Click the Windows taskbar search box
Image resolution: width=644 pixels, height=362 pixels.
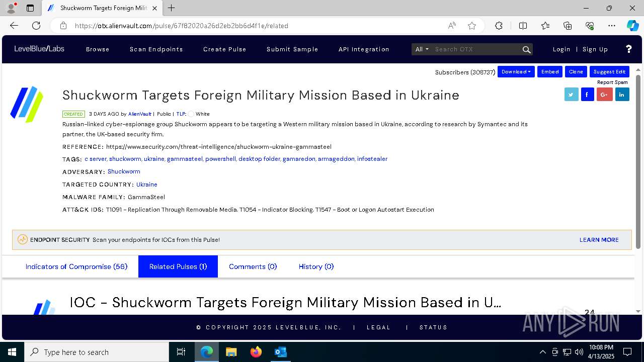tap(97, 352)
